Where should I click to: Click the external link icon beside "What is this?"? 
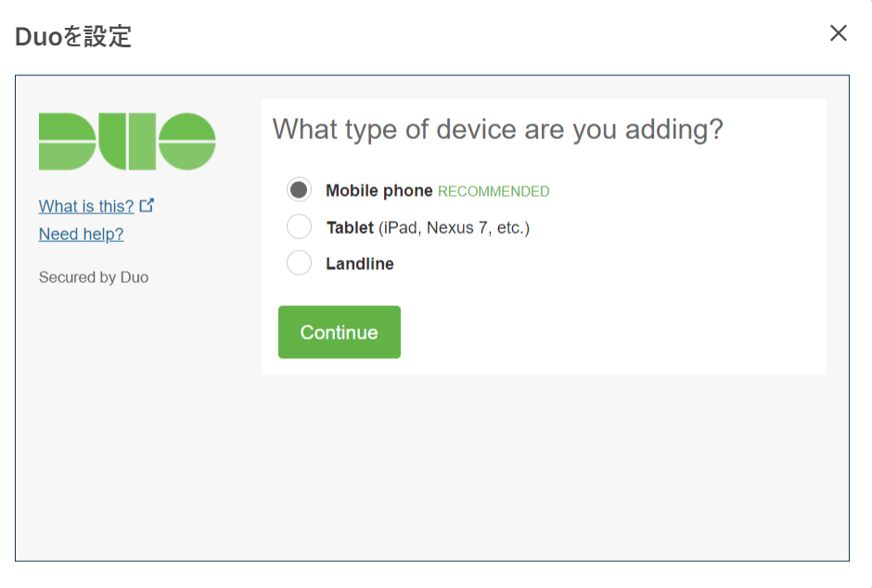coord(147,205)
